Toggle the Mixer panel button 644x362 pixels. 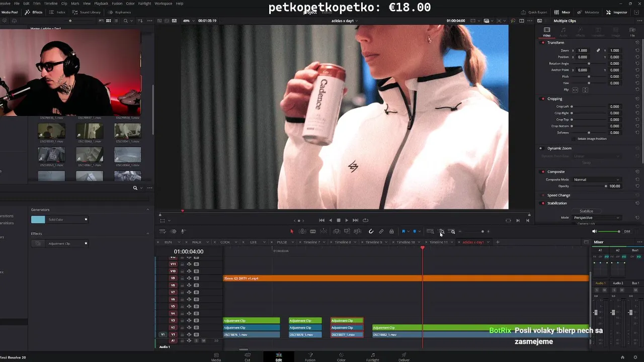click(x=562, y=12)
